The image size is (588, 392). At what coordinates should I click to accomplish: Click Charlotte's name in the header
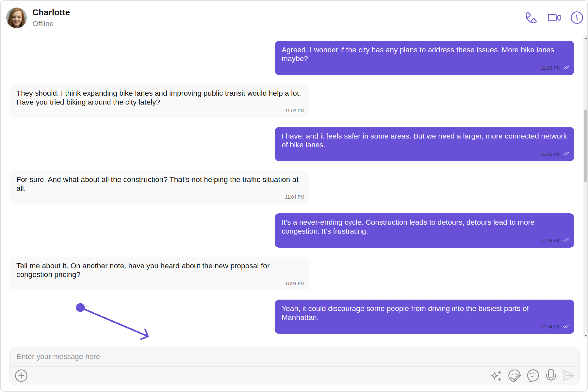click(x=51, y=13)
